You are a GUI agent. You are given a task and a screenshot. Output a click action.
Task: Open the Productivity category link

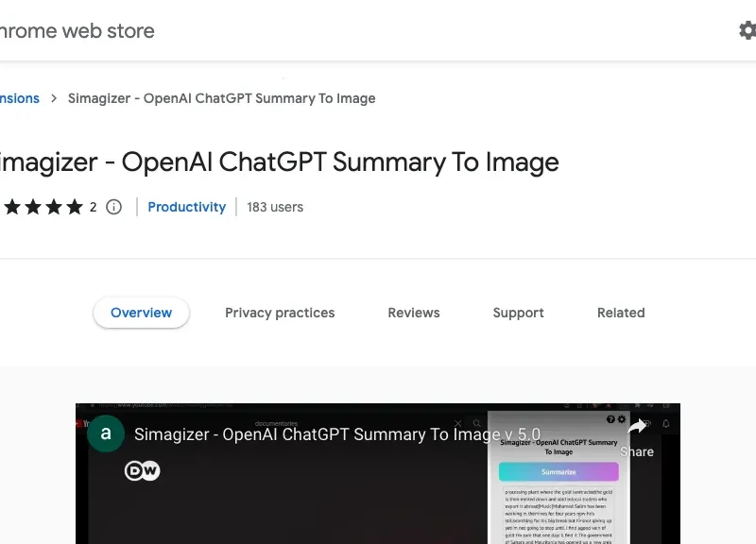(187, 207)
